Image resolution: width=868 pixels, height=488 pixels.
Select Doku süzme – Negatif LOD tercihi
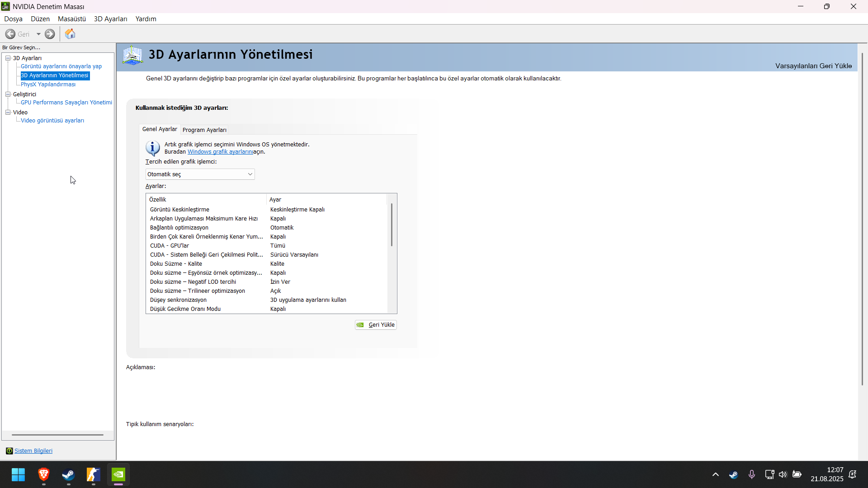pos(268,282)
